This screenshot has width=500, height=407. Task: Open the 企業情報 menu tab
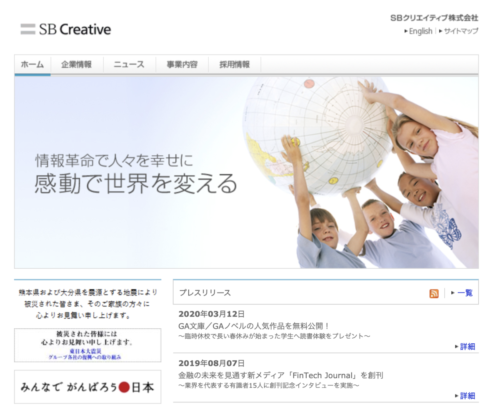(x=76, y=65)
